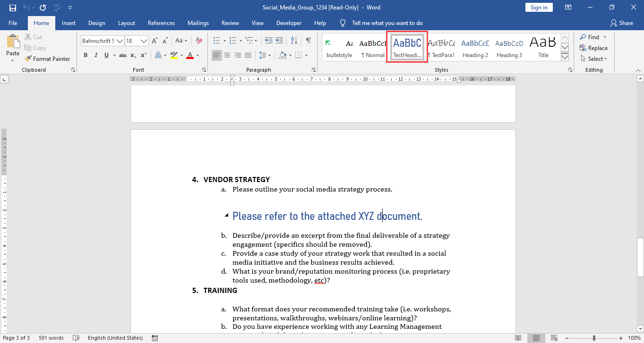The width and height of the screenshot is (644, 343).
Task: Click the Share button
Action: tap(622, 23)
